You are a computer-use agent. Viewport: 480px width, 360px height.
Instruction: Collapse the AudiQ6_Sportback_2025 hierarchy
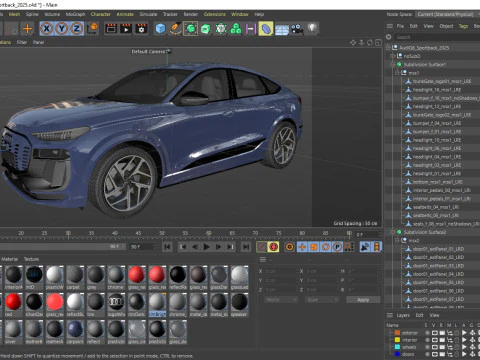tap(388, 48)
